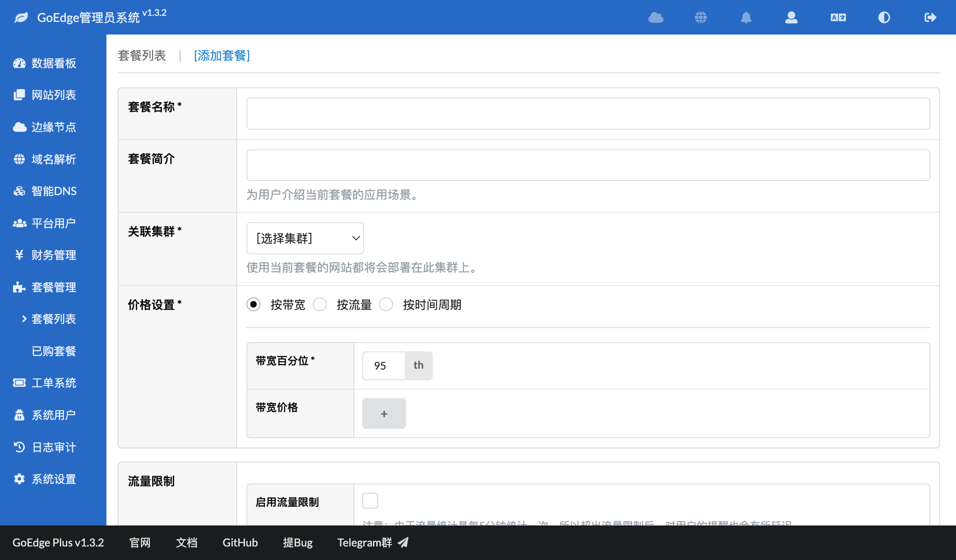Open the [选择集群] cluster dropdown
This screenshot has height=560, width=956.
click(305, 238)
